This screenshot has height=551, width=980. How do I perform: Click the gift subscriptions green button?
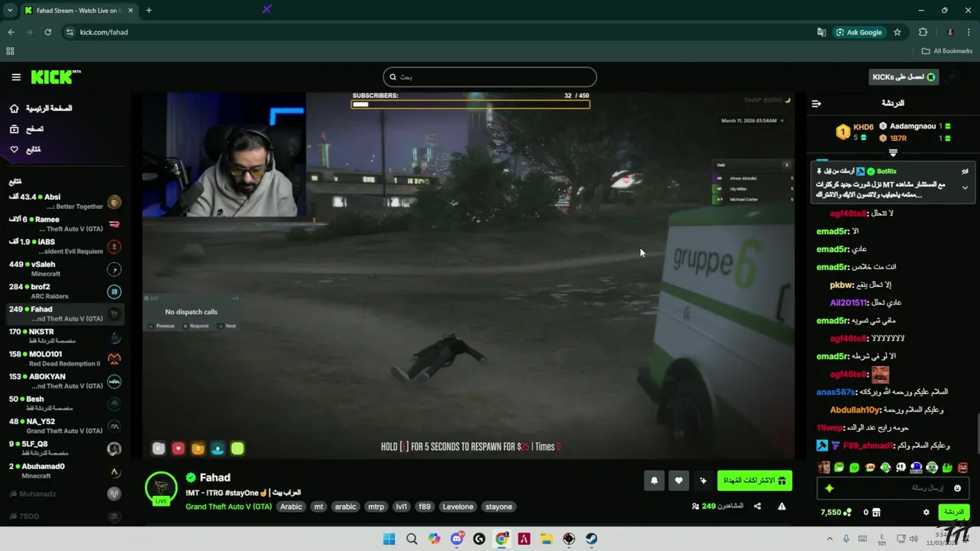(755, 481)
